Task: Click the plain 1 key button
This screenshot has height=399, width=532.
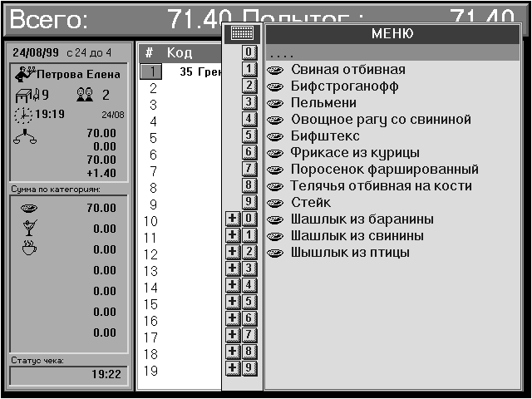Action: [x=249, y=69]
